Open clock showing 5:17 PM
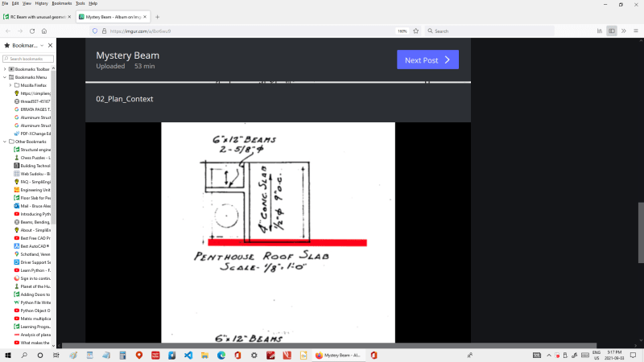 pyautogui.click(x=614, y=356)
